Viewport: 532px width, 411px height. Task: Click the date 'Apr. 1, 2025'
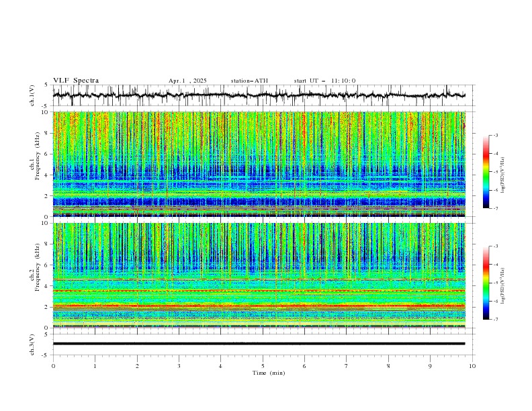coord(187,81)
